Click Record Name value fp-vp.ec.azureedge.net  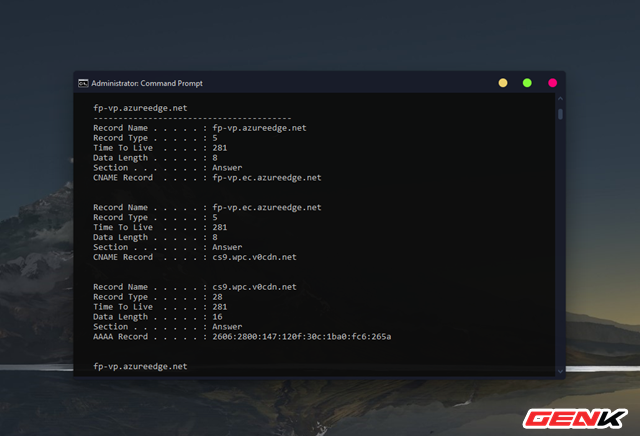[267, 207]
